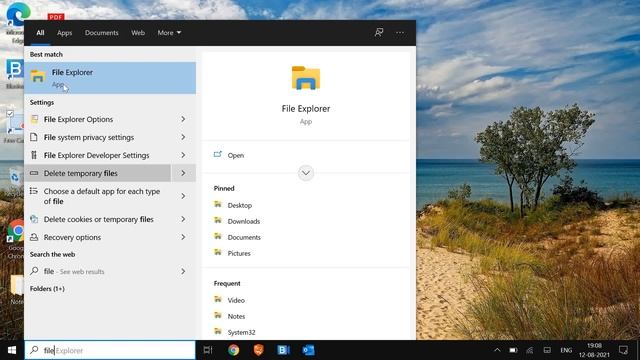
Task: Click the Windows Start button
Action: click(x=12, y=350)
